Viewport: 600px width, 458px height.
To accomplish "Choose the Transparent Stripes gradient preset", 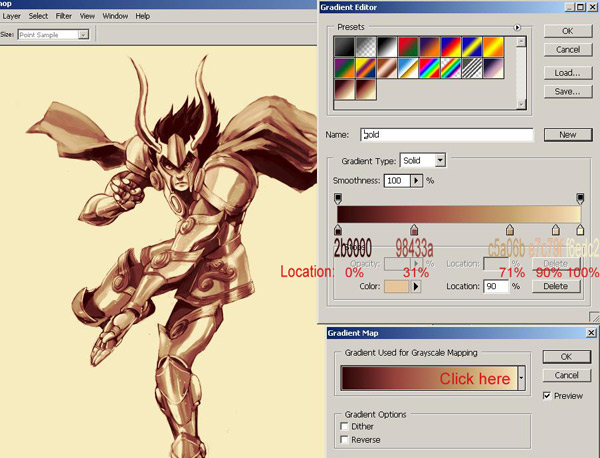I will (472, 68).
